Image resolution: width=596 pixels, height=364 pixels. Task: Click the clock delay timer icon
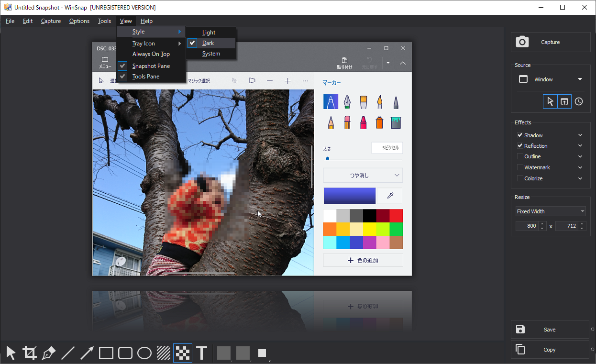click(579, 101)
